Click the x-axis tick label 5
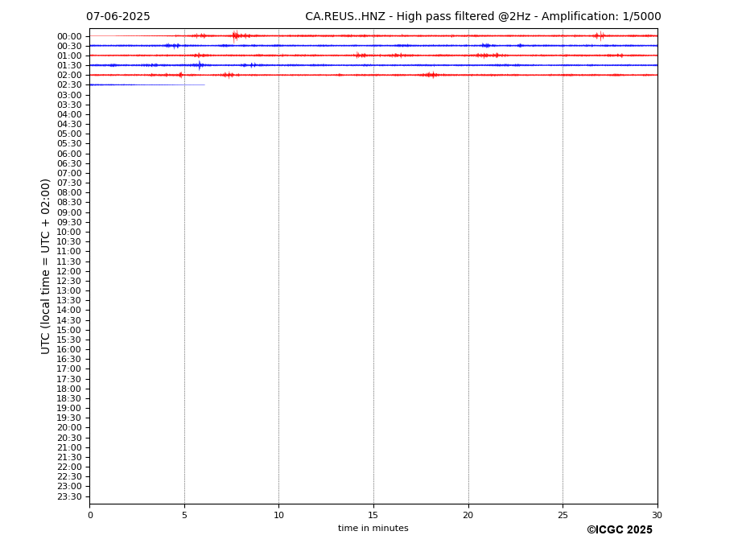The width and height of the screenshot is (746, 560). tap(184, 515)
